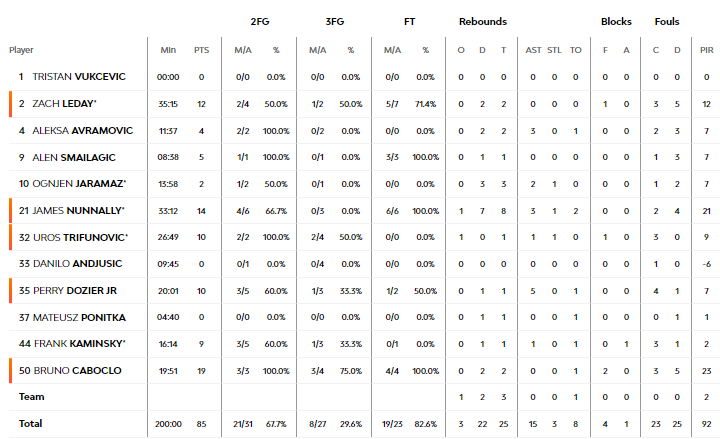The image size is (720, 439).
Task: Click the Min column header
Action: point(168,50)
